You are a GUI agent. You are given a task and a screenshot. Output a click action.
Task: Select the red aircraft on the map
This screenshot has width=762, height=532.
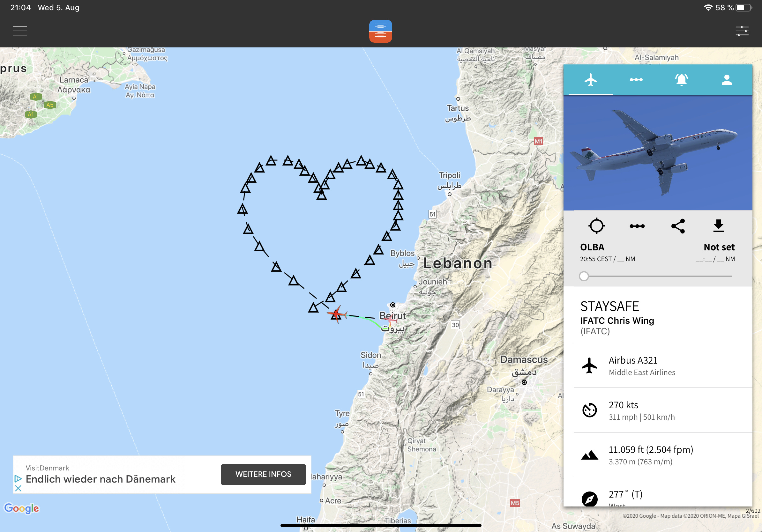[337, 314]
